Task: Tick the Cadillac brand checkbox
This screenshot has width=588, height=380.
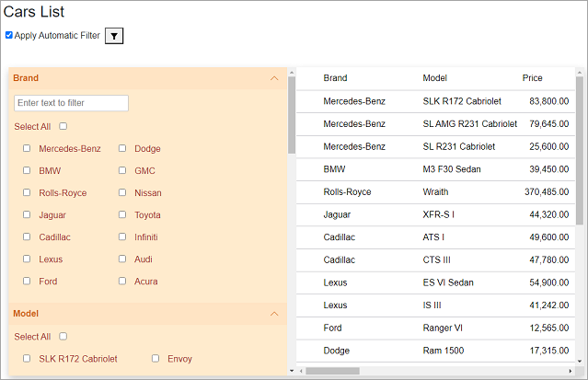Action: 27,236
